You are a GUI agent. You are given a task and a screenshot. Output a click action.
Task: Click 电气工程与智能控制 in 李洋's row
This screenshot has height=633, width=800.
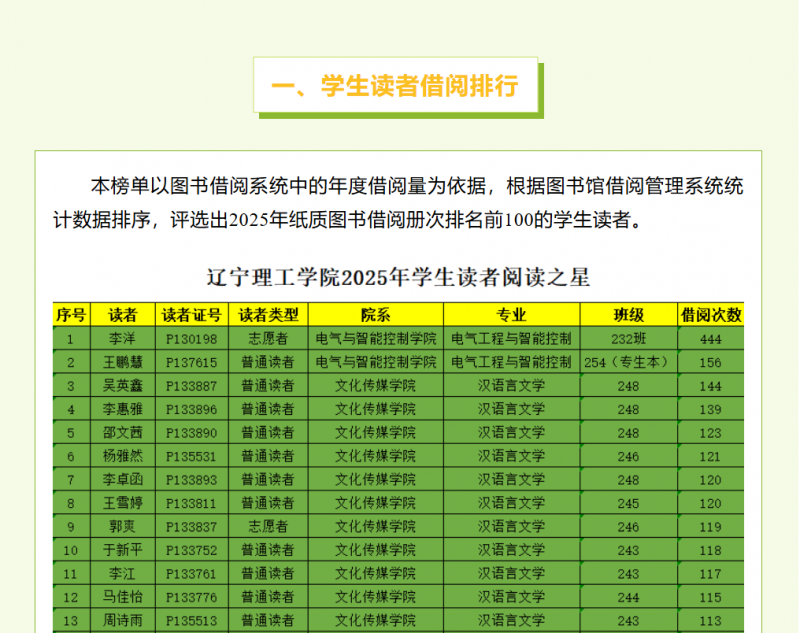click(x=511, y=339)
